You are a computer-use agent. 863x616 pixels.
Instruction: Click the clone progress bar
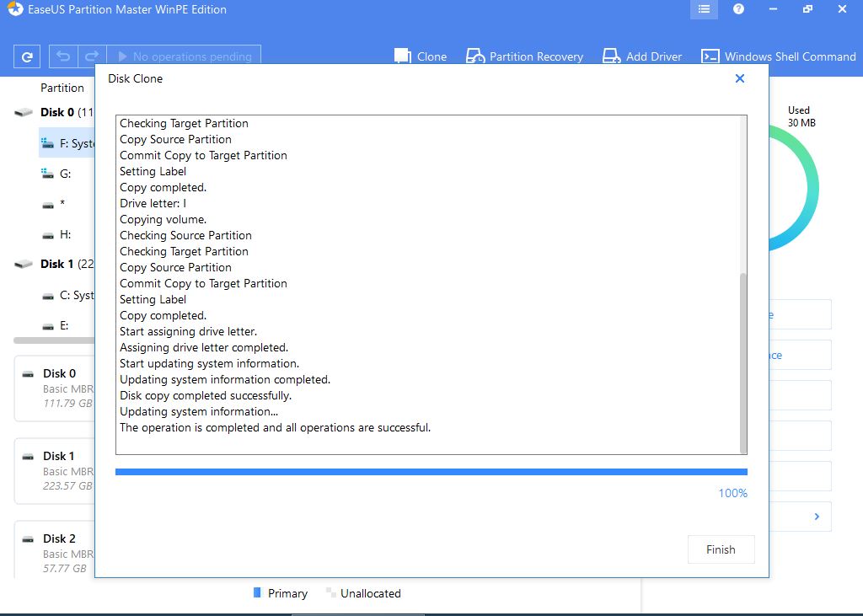431,472
